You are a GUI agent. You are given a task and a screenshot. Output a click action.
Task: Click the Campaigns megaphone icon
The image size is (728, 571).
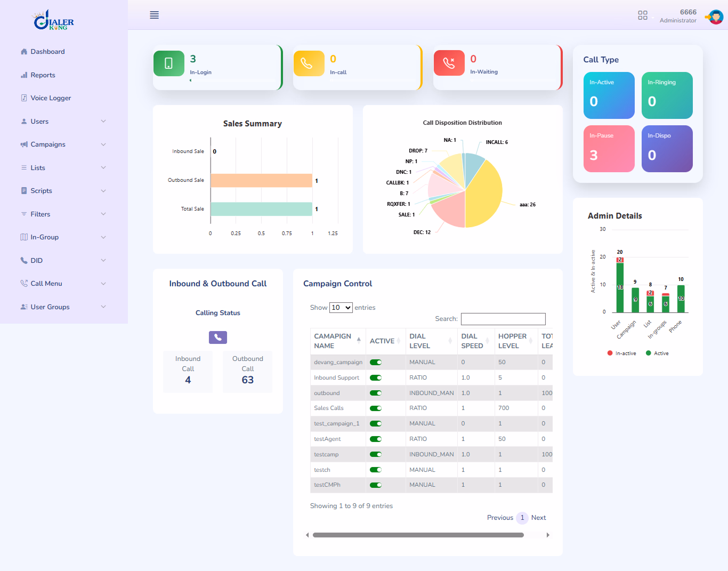(24, 144)
